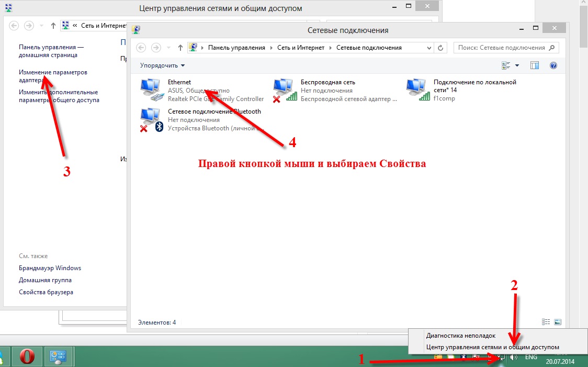Viewport: 588px width, 367px height.
Task: Expand chevron before Панель управления breadcrumb
Action: click(x=202, y=48)
